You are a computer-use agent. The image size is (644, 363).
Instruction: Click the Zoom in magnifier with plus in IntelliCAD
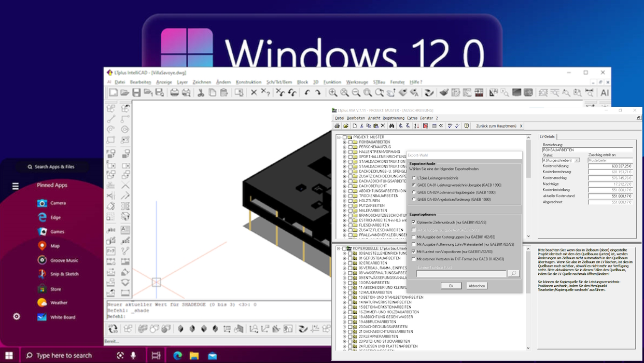point(333,93)
